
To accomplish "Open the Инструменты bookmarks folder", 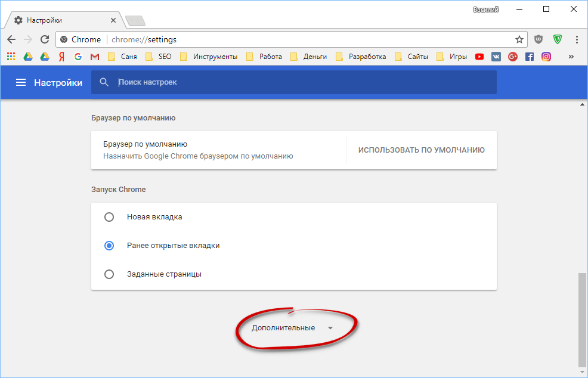I will (x=209, y=57).
